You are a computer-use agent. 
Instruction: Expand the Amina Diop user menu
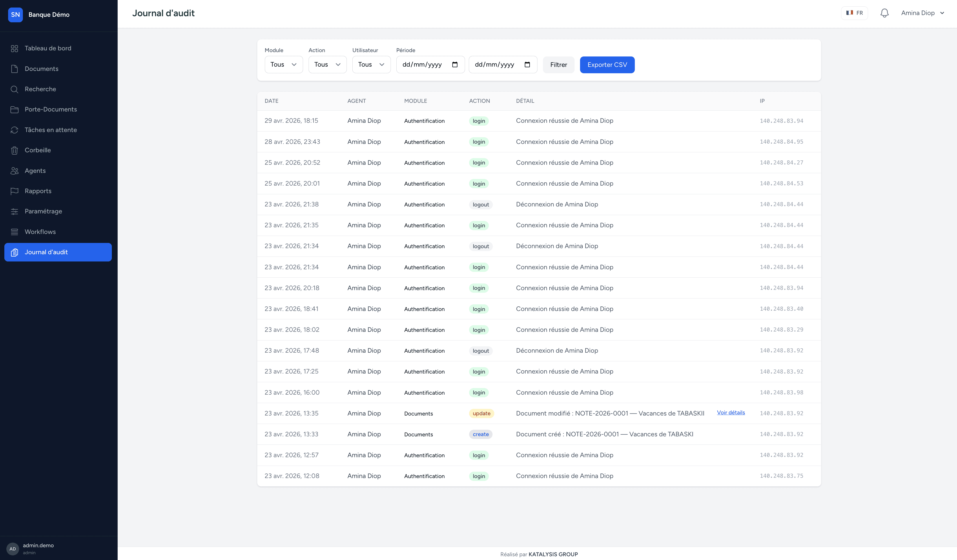pyautogui.click(x=923, y=13)
